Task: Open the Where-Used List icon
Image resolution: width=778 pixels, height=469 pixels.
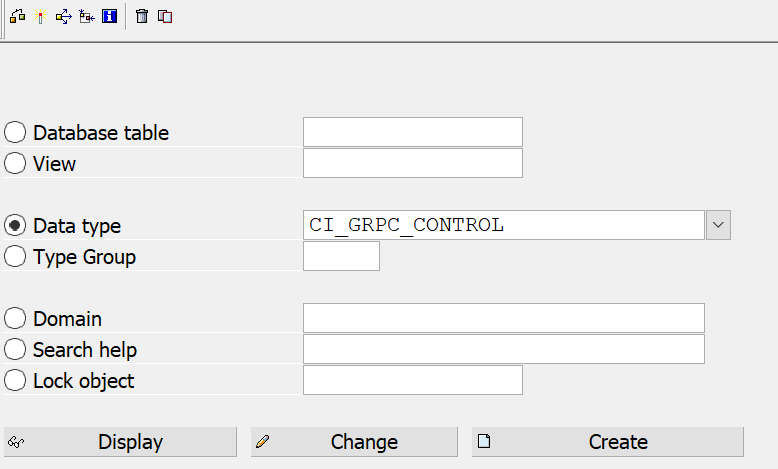Action: 63,16
